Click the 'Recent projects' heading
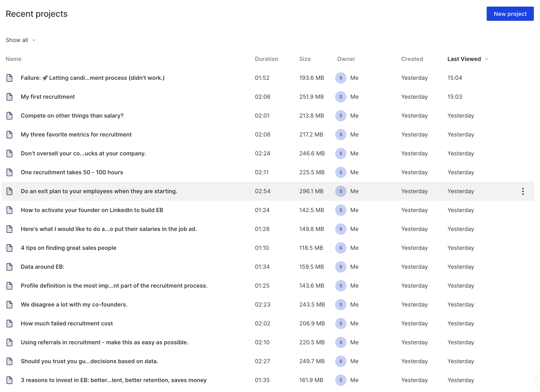This screenshot has width=540, height=392. [x=37, y=14]
